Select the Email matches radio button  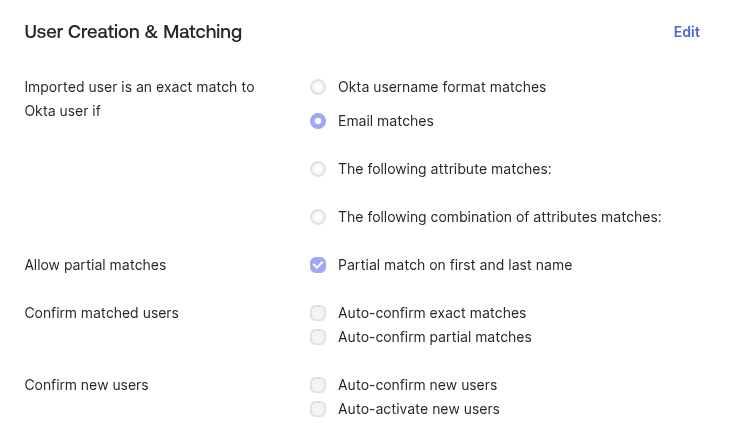pyautogui.click(x=318, y=121)
